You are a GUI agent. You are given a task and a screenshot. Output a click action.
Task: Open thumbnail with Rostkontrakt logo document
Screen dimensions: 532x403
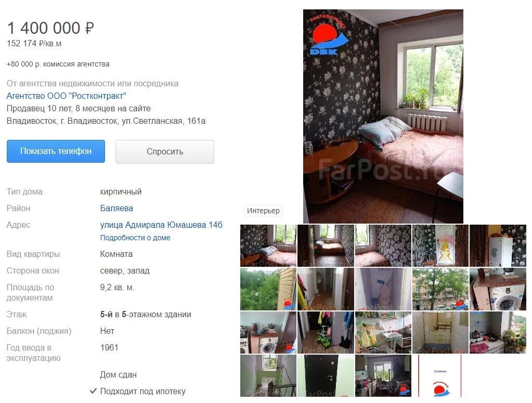pyautogui.click(x=440, y=375)
